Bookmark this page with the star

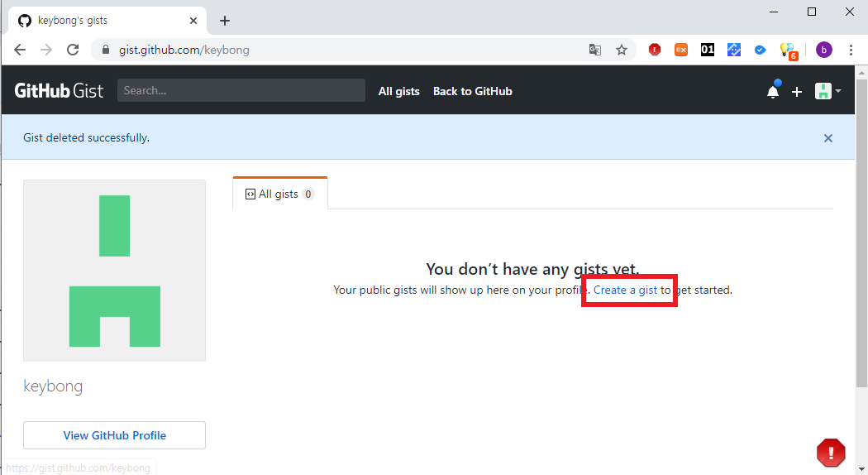pyautogui.click(x=622, y=50)
